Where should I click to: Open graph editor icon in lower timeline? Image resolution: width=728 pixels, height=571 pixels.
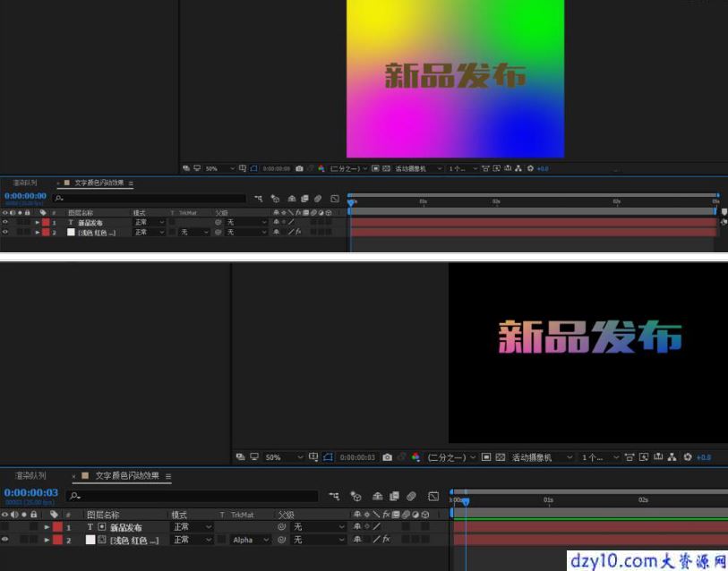coord(433,496)
